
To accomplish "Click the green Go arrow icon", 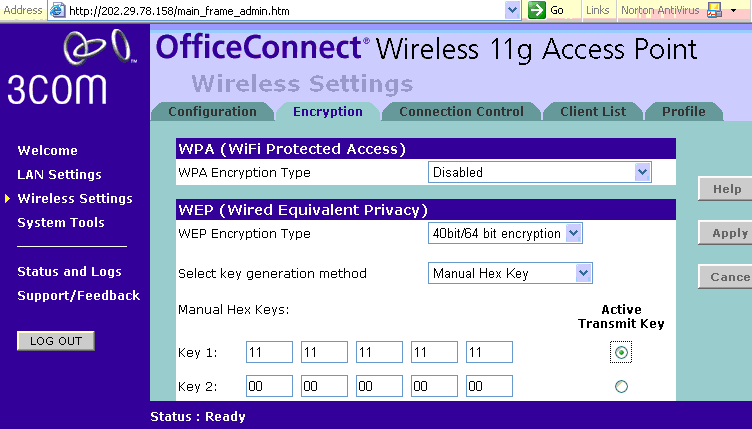I will [x=537, y=10].
